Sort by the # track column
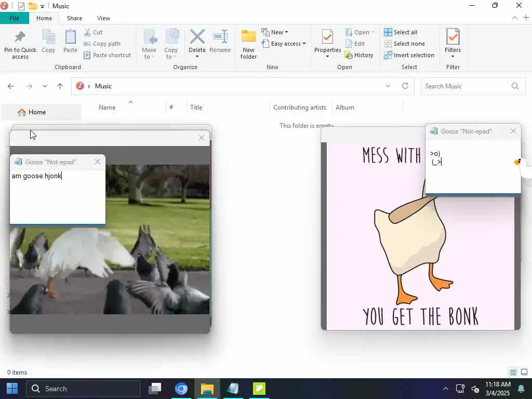This screenshot has height=399, width=532. tap(171, 108)
